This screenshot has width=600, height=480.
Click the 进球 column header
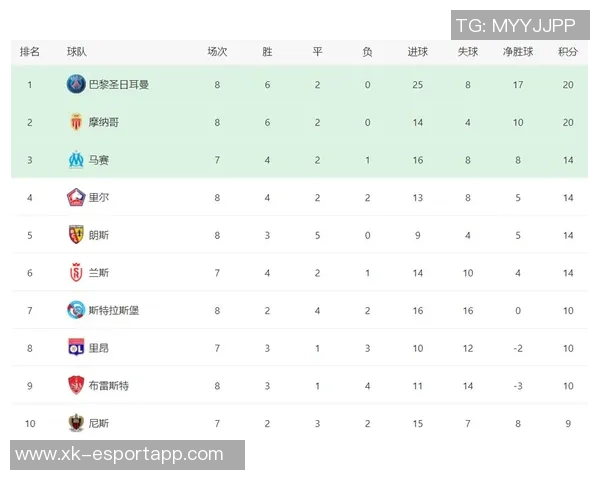(418, 51)
